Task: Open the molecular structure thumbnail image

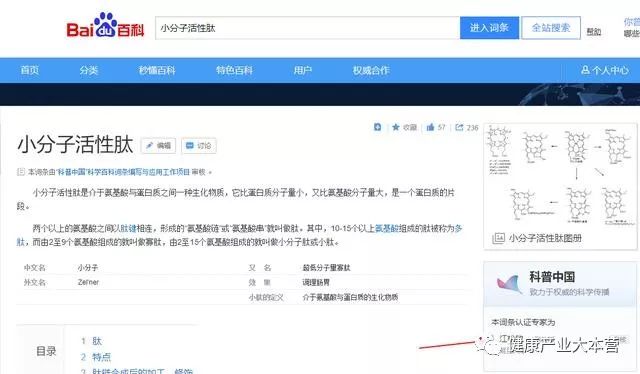Action: tap(560, 175)
